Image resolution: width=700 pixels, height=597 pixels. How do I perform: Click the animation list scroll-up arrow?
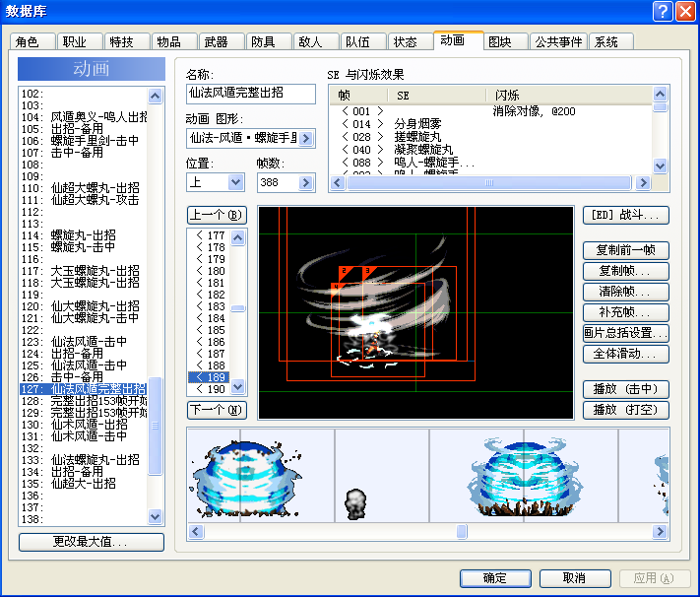(x=155, y=96)
